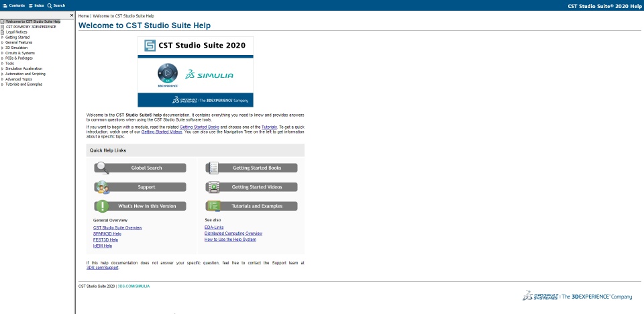Click the What's New exclamation icon

point(102,206)
